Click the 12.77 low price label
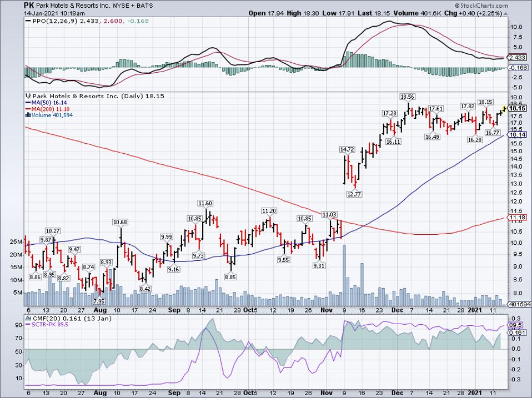532x398 pixels. coord(354,195)
